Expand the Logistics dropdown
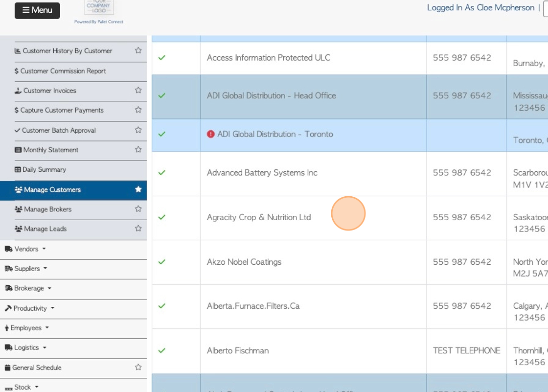 coord(26,347)
